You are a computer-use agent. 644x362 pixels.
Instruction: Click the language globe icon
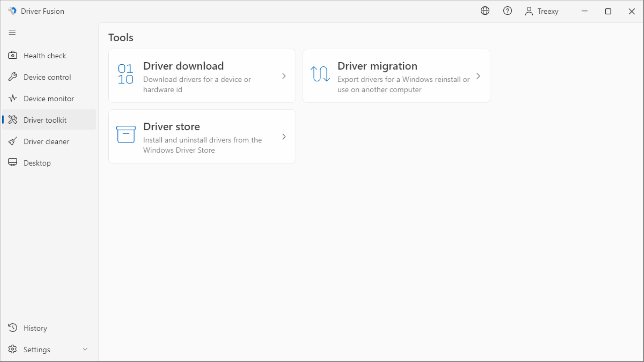point(485,11)
